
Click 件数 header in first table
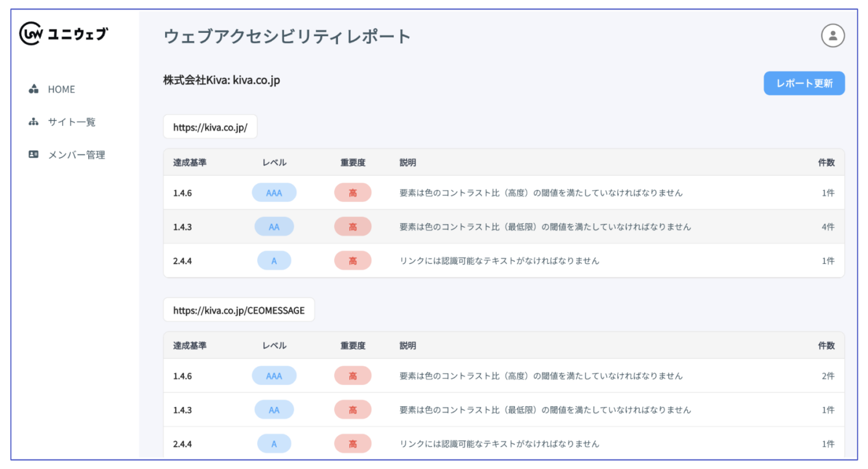[826, 163]
